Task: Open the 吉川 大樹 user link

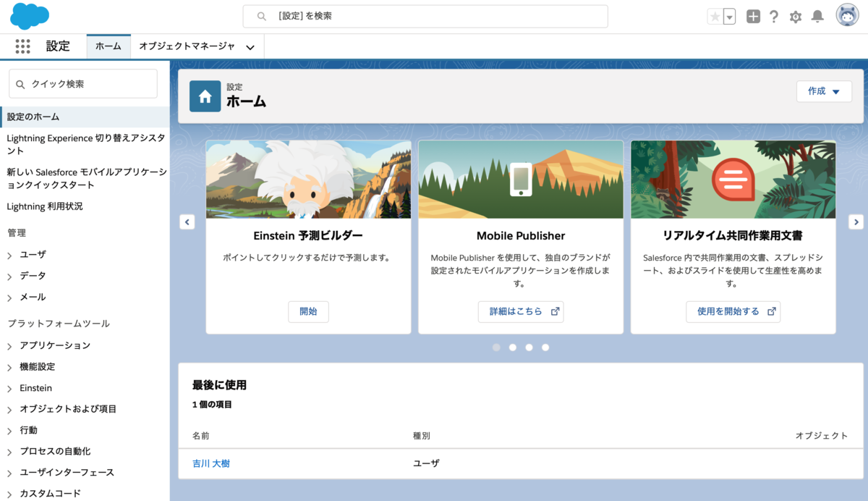Action: pos(211,463)
